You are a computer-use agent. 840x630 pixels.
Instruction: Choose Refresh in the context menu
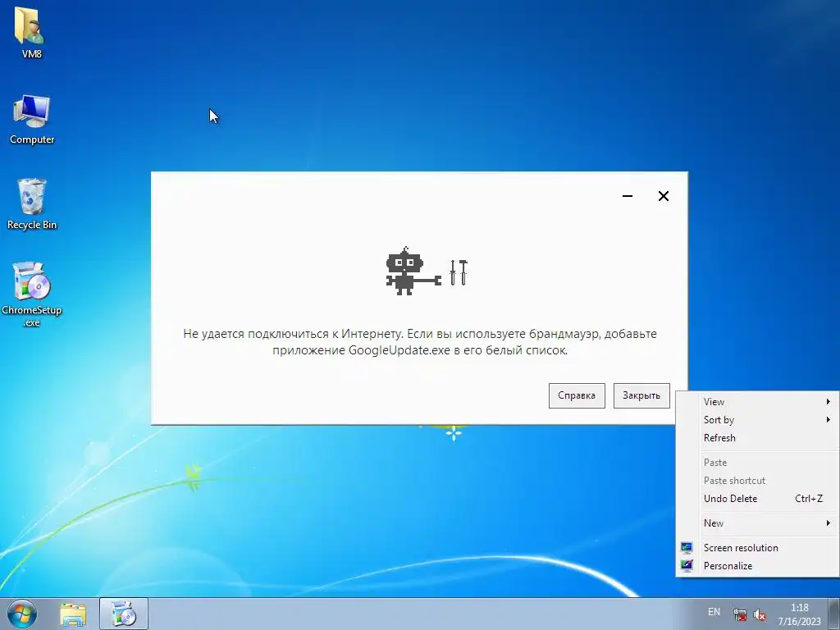pos(757,438)
